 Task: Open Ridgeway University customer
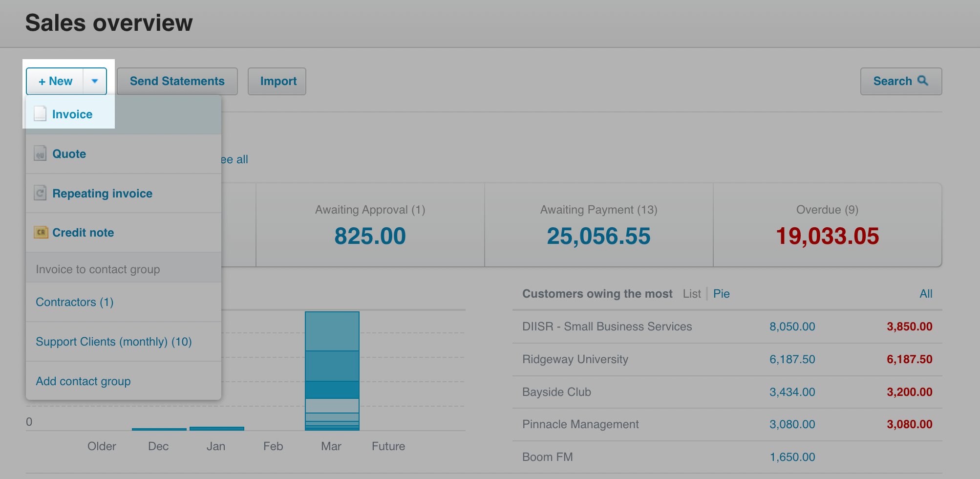pyautogui.click(x=575, y=359)
